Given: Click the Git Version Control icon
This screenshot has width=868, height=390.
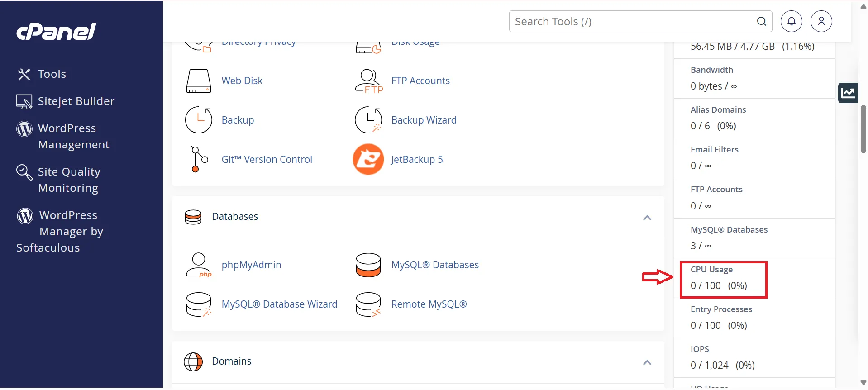Looking at the screenshot, I should (199, 159).
